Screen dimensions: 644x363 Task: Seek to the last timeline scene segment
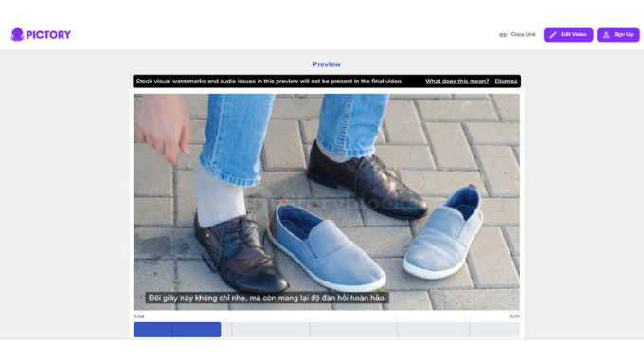[x=494, y=330]
